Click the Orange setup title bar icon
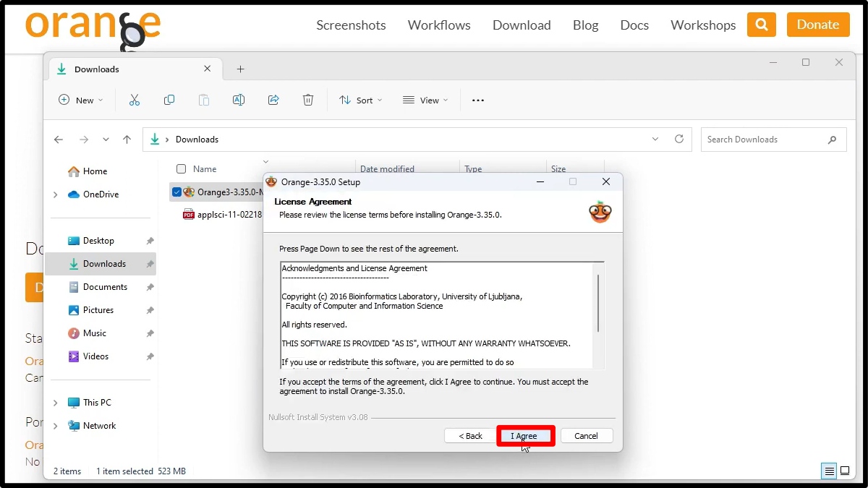This screenshot has width=868, height=488. pos(271,181)
